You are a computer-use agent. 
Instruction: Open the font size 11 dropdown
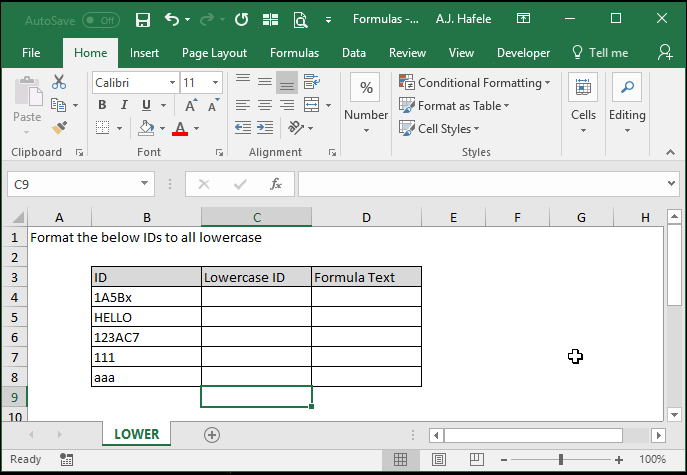[x=215, y=82]
